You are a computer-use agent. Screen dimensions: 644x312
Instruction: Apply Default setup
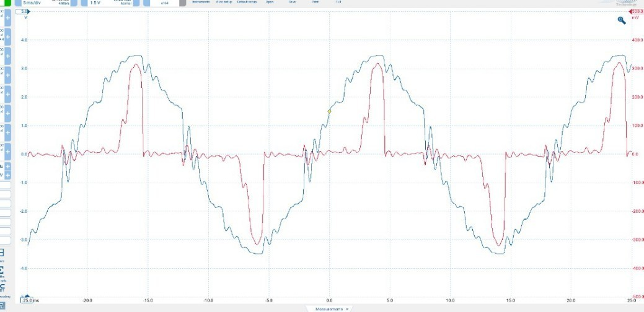247,2
